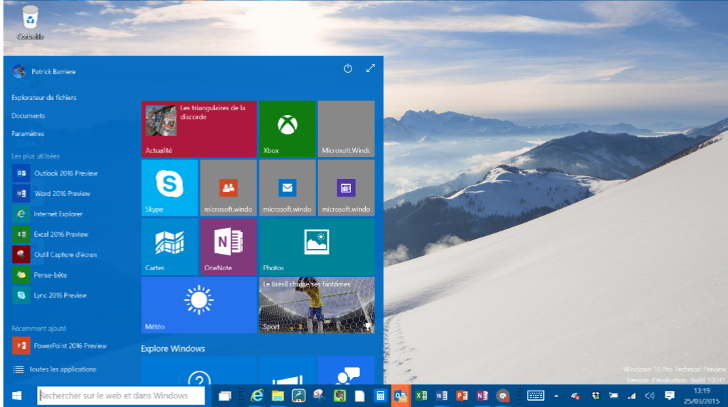728x407 pixels.
Task: Open Internet Explorer from the taskbar
Action: pos(257,396)
